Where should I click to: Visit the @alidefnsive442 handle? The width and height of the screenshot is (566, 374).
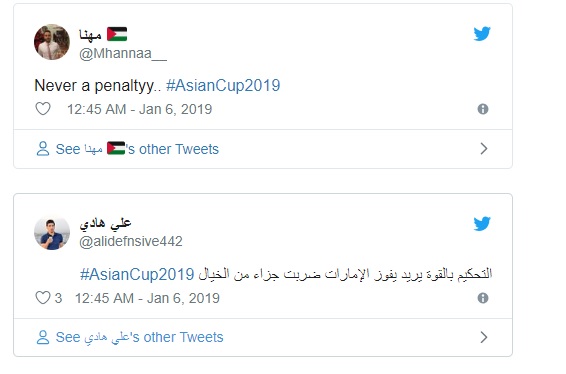(131, 242)
